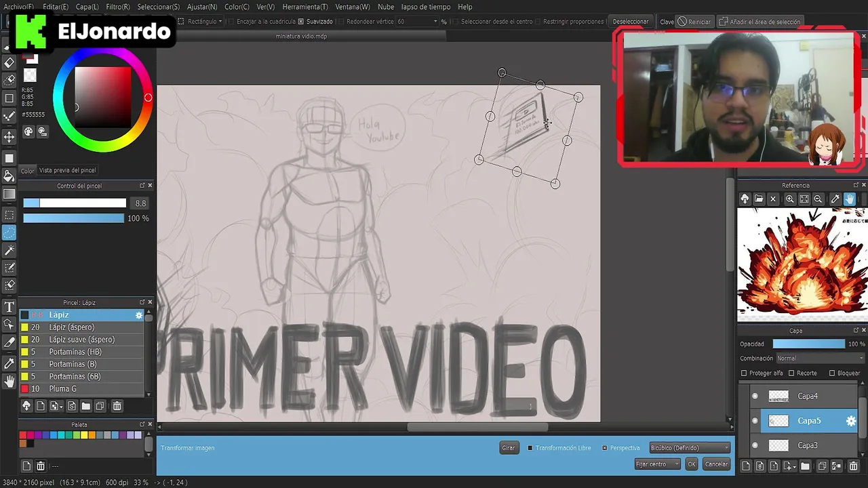Open the Redondear vértice value dropdown
Viewport: 868px width, 488px height.
(x=418, y=22)
